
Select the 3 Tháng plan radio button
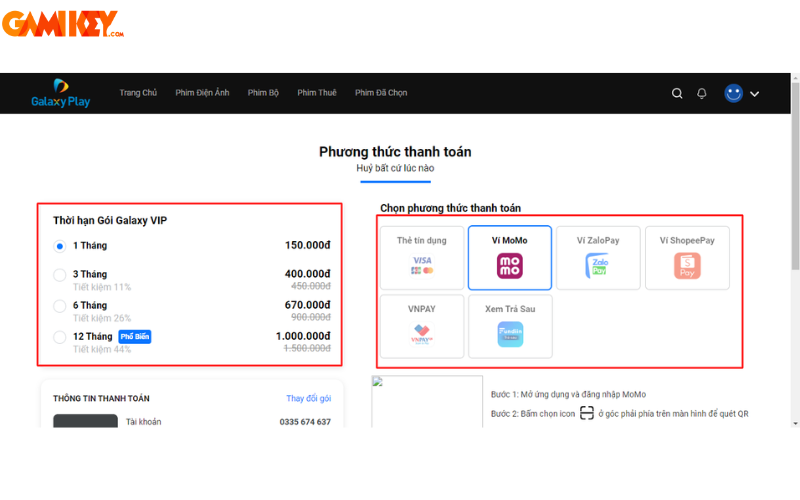[60, 275]
